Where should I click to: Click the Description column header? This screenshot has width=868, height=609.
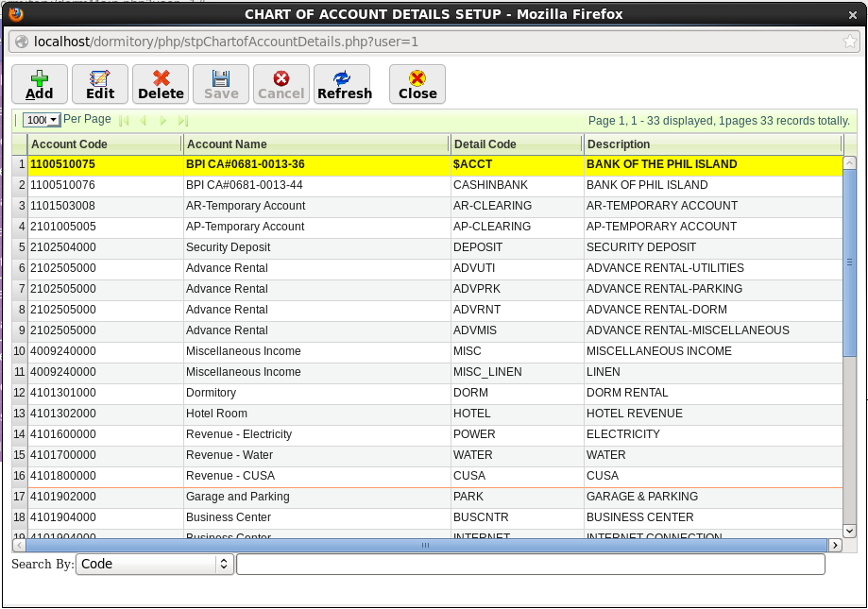(x=711, y=144)
